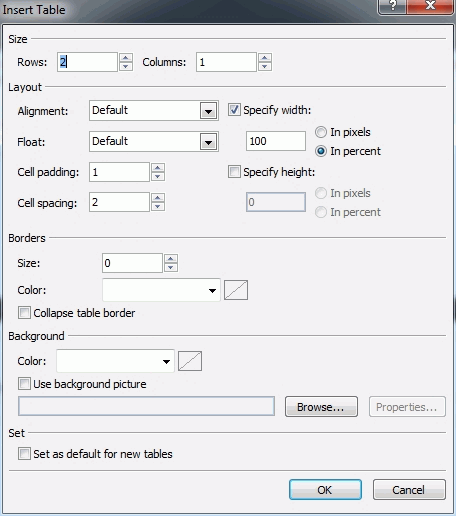Decrease the Columns value with down arrow

point(265,66)
